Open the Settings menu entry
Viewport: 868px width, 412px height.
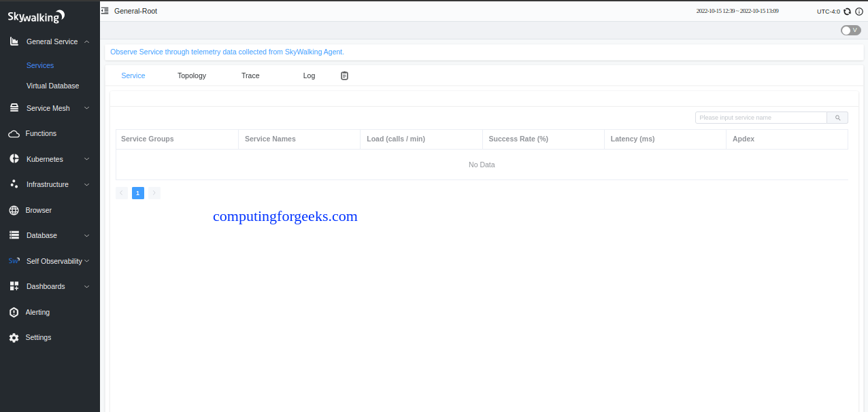[38, 337]
